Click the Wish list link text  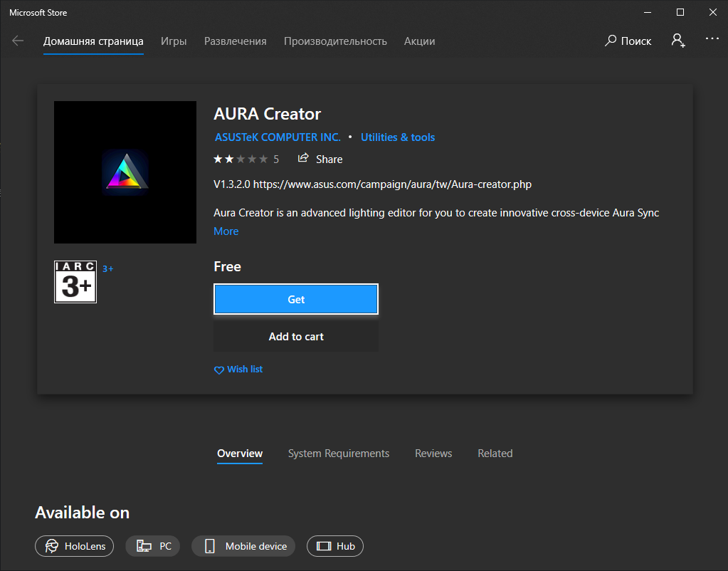[245, 369]
